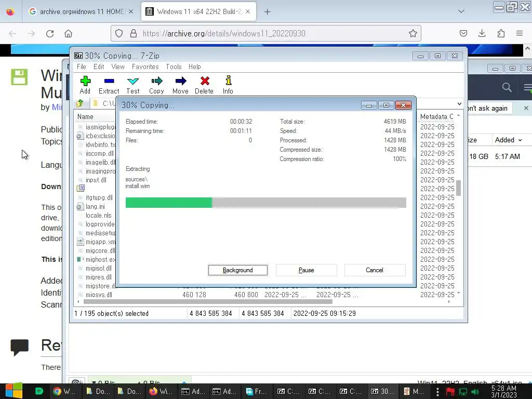Click the green floppy disk software icon
The image size is (532, 399).
click(19, 77)
